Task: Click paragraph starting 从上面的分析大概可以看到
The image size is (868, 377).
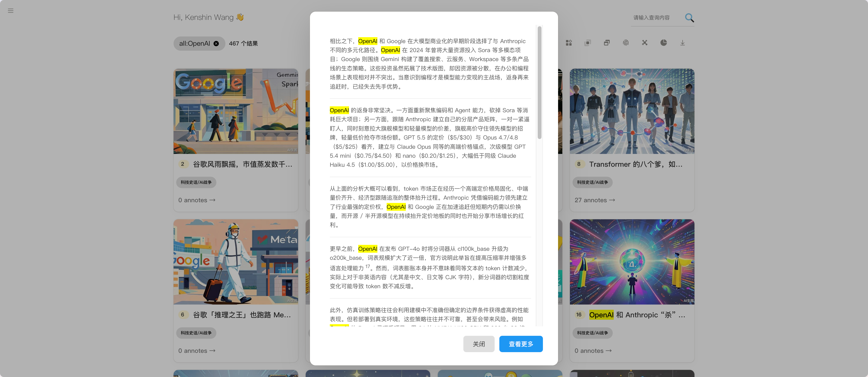Action: pos(429,206)
